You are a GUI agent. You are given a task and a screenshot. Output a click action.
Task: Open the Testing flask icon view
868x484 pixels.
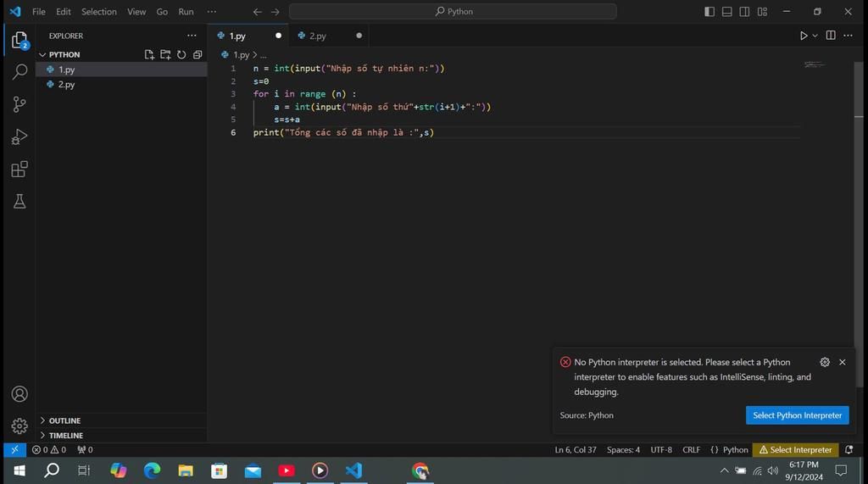[x=19, y=201]
